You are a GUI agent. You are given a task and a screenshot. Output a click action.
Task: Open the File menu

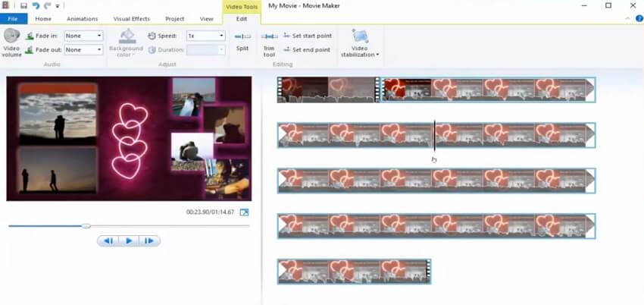(13, 19)
